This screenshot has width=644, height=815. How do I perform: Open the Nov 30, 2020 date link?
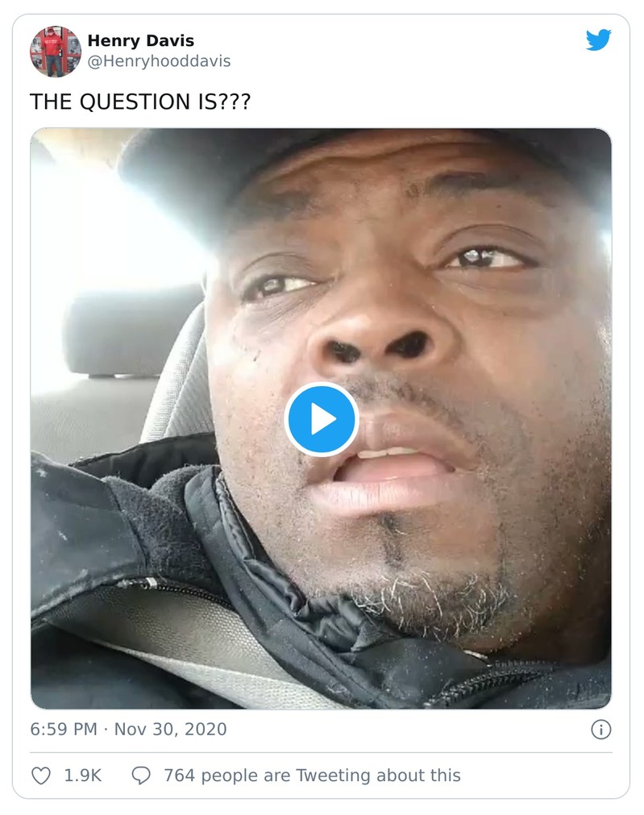click(171, 730)
